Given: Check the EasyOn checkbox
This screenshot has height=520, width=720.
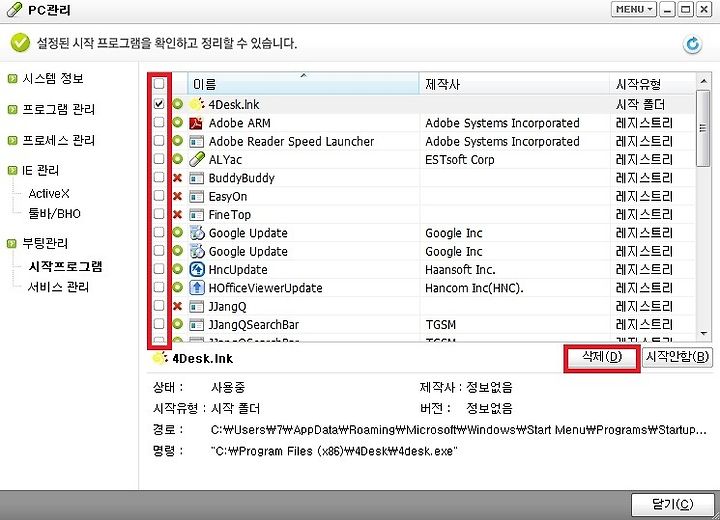Looking at the screenshot, I should click(159, 196).
